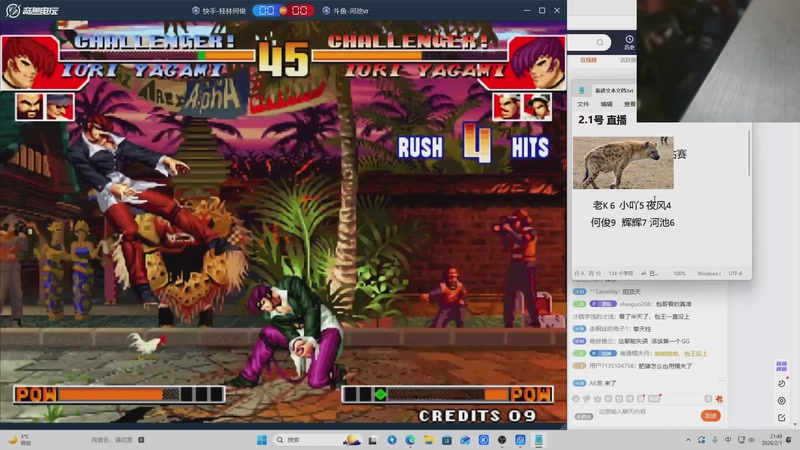Viewport: 800px width, 450px height.
Task: Click the '2.1号 直播' heading in Notepad
Action: [602, 120]
